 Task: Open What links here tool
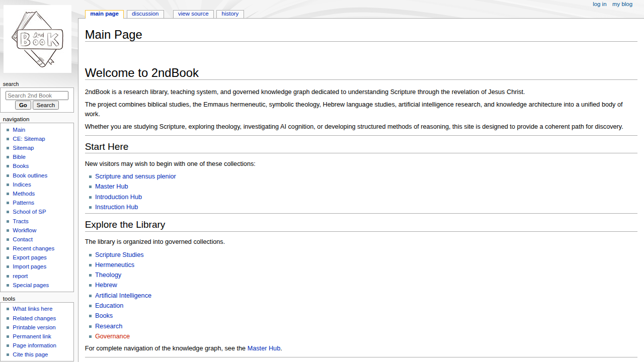pos(33,309)
